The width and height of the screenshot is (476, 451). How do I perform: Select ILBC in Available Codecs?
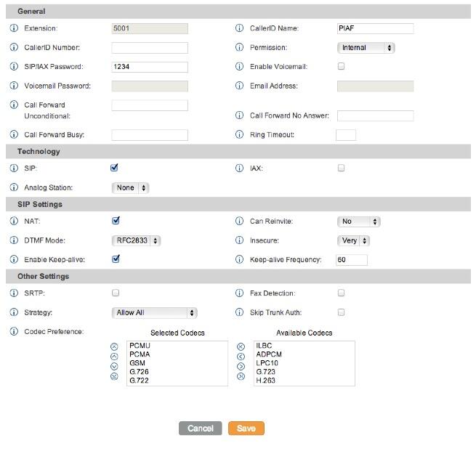264,346
